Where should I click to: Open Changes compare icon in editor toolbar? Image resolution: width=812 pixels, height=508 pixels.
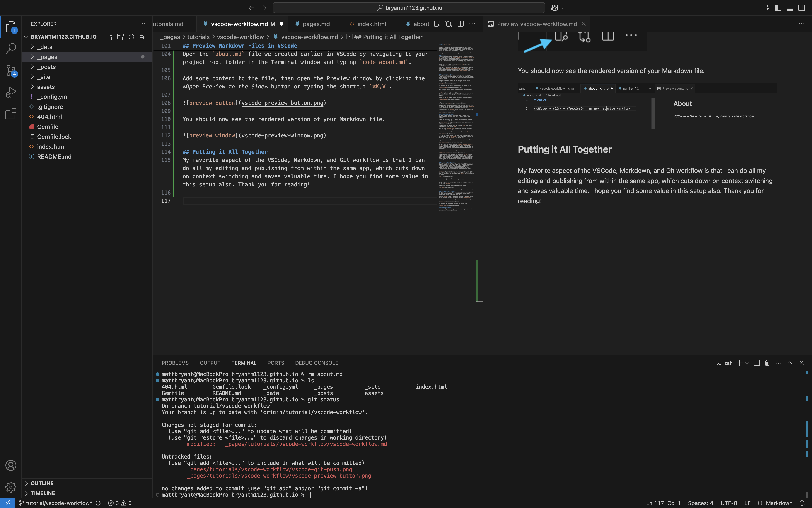tap(449, 24)
